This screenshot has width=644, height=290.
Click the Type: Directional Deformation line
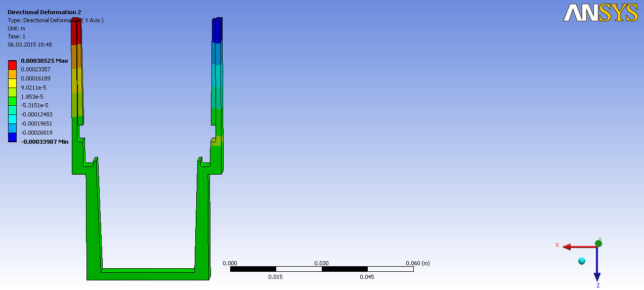tap(56, 20)
